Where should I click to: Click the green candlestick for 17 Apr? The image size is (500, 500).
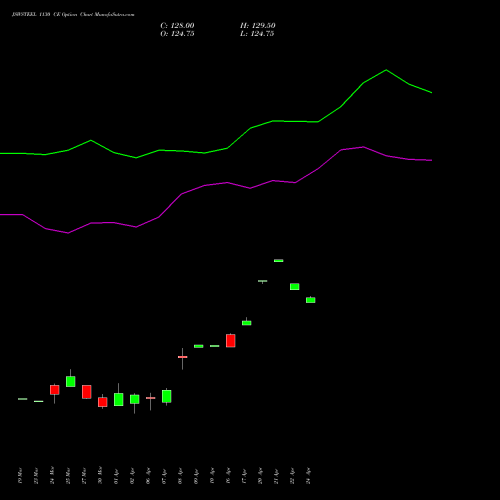tap(247, 323)
